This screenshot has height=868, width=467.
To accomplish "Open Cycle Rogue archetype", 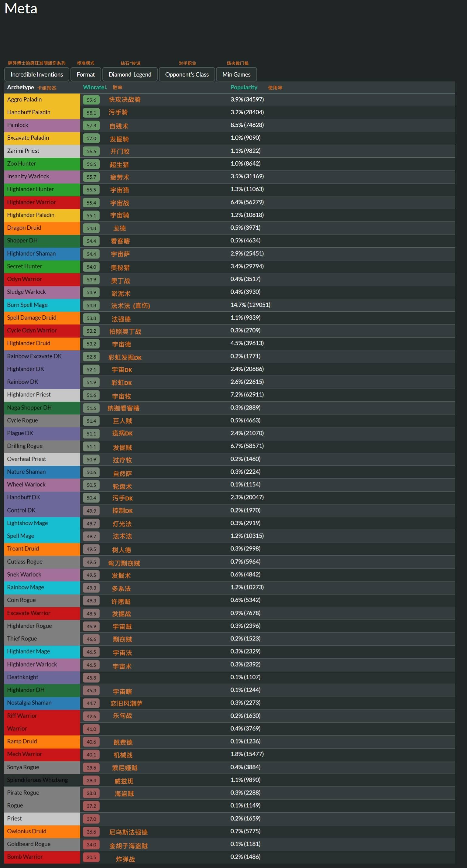I will tap(42, 421).
